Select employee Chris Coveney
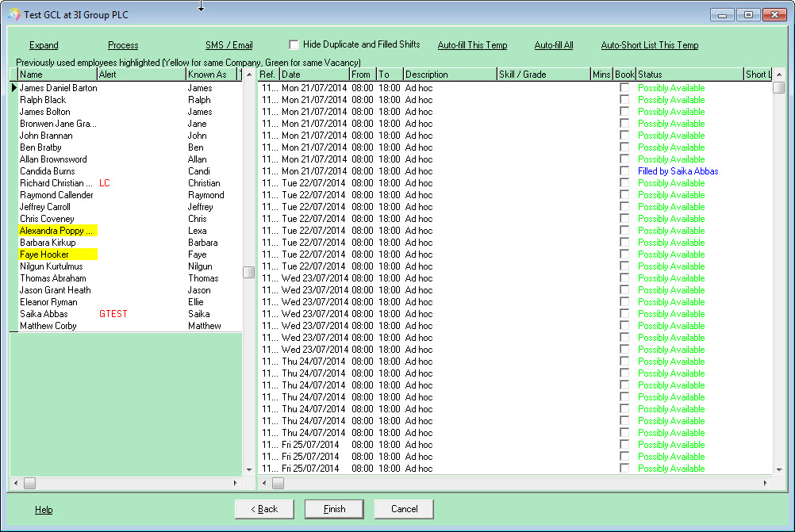The width and height of the screenshot is (795, 532). point(47,219)
